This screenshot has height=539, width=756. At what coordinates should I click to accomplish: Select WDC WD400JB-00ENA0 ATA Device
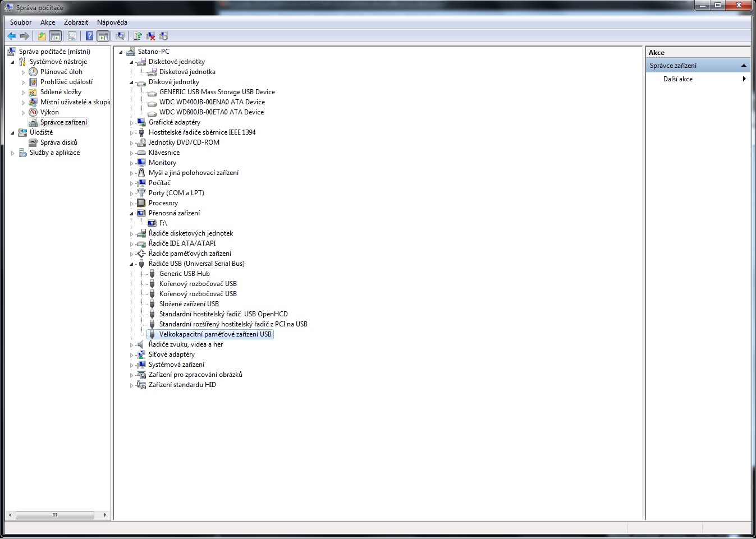coord(212,102)
